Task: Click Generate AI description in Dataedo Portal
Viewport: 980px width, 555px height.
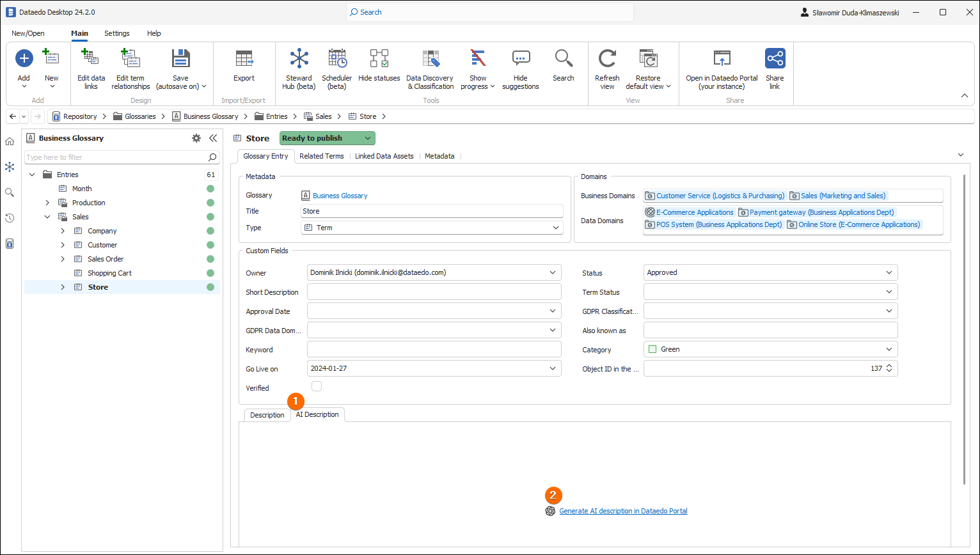Action: point(623,511)
